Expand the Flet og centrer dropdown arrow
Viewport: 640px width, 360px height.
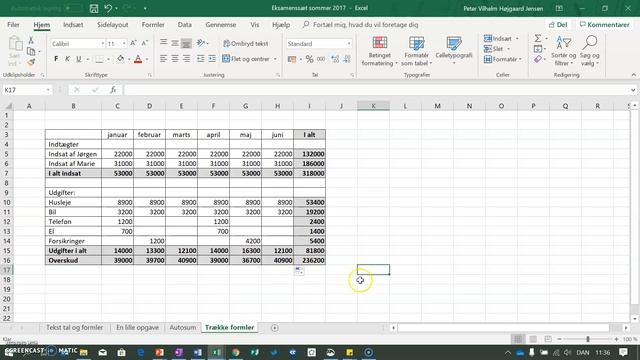tap(275, 59)
